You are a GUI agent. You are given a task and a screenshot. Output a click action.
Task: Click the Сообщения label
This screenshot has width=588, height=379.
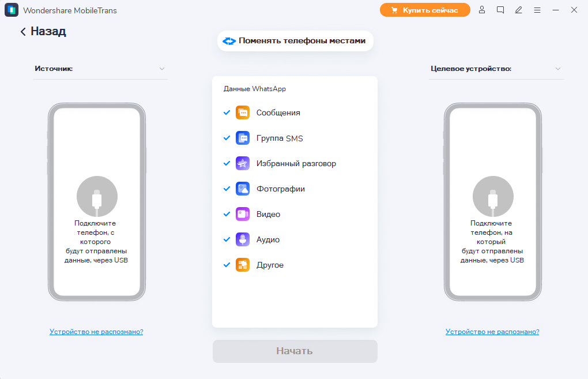278,112
